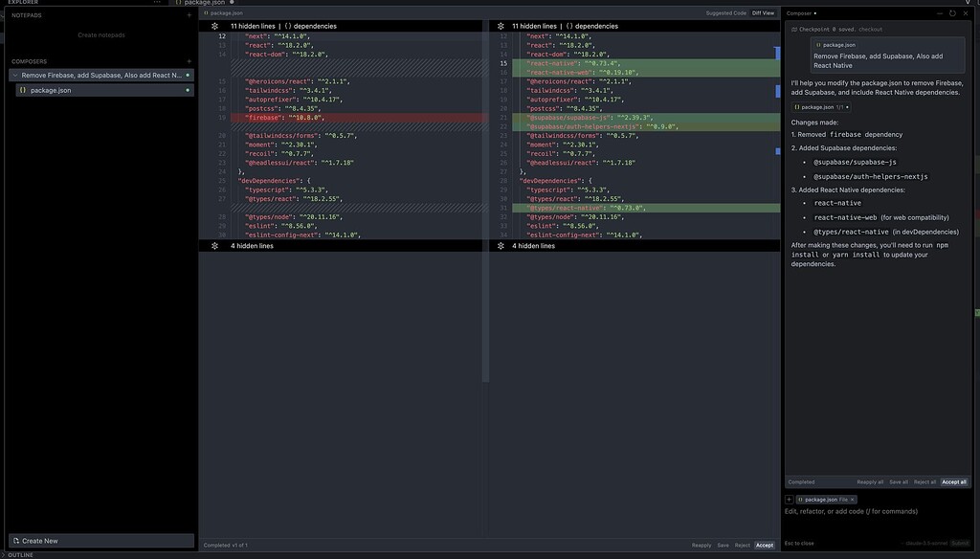This screenshot has height=559, width=980.
Task: Click the gear icon beside "11 hidden lines"
Action: click(214, 26)
